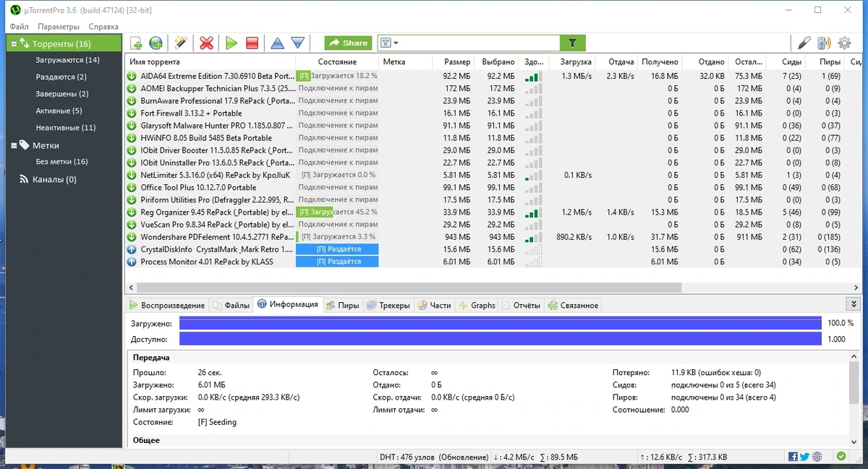Screen dimensions: 868x469
Task: Switch to the Трекеры tab
Action: 388,305
